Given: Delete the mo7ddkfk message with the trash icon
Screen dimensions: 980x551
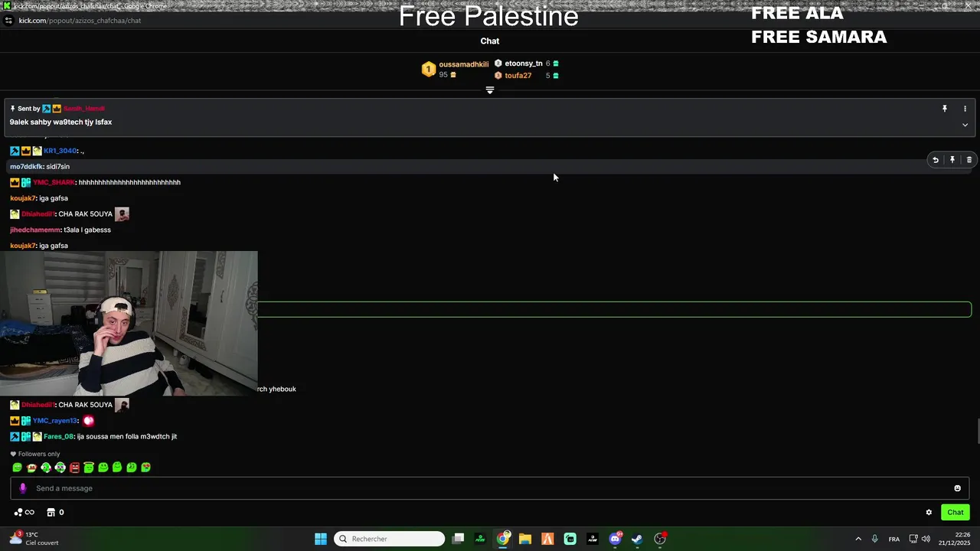Looking at the screenshot, I should point(969,160).
